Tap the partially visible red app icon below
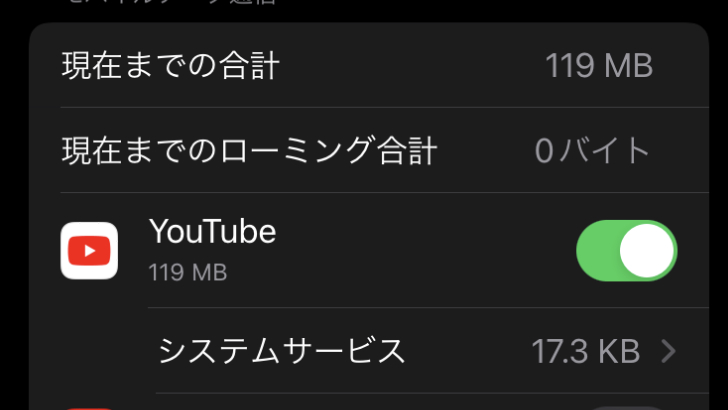 point(89,409)
